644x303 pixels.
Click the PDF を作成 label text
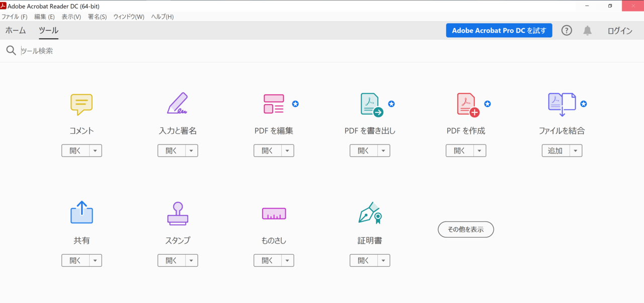coord(466,131)
